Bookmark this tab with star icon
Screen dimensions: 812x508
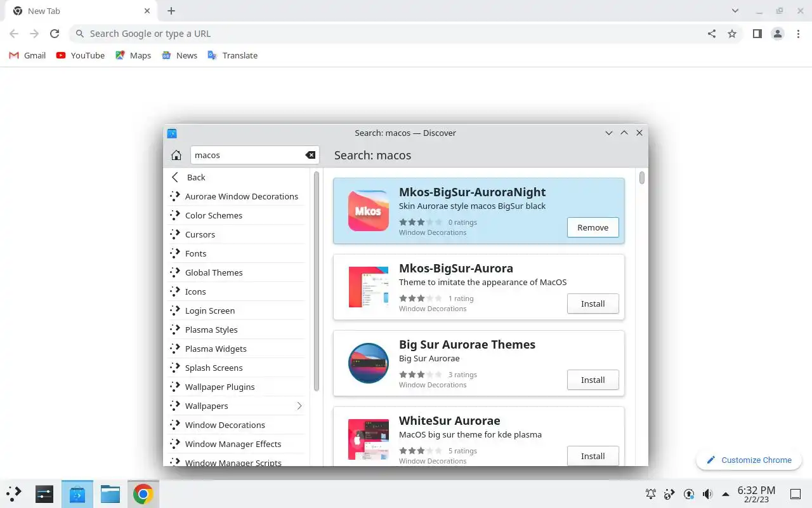pyautogui.click(x=732, y=34)
